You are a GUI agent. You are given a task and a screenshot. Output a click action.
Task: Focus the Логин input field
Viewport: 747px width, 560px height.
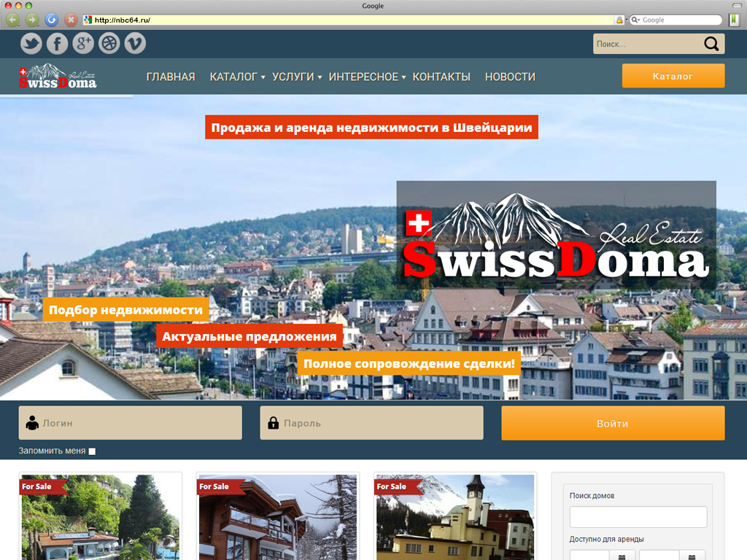(x=130, y=423)
